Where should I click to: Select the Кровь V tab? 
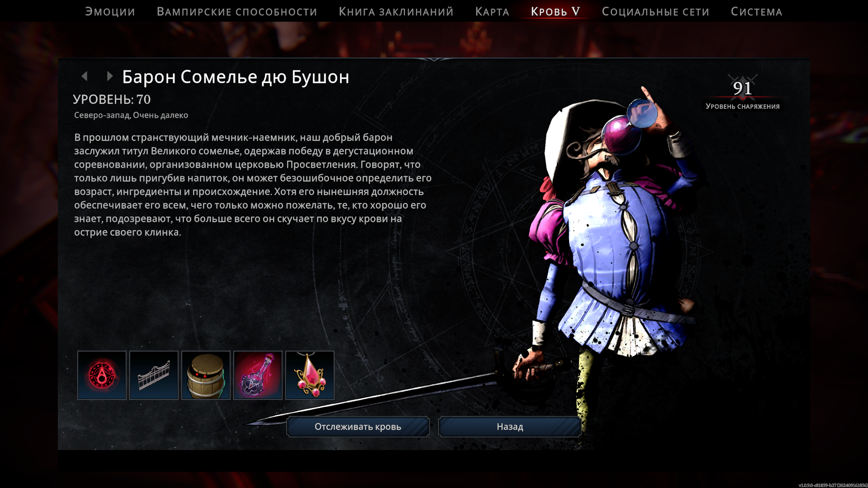(555, 12)
